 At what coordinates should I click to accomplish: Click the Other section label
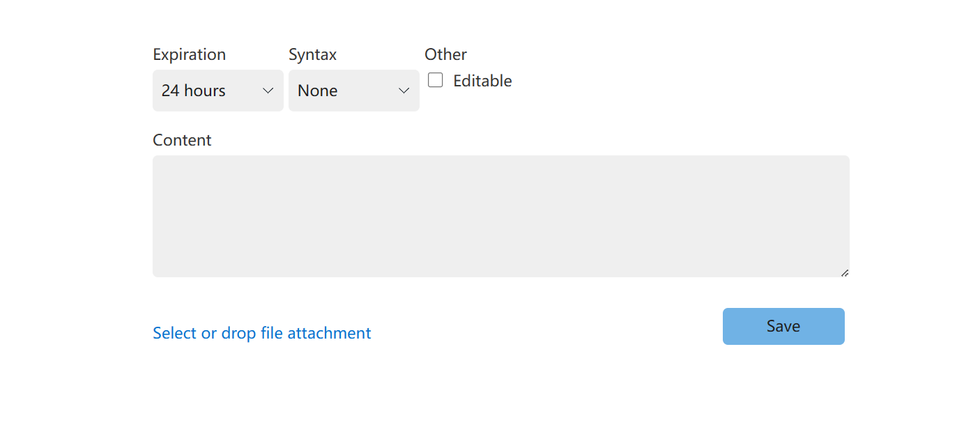click(x=445, y=54)
